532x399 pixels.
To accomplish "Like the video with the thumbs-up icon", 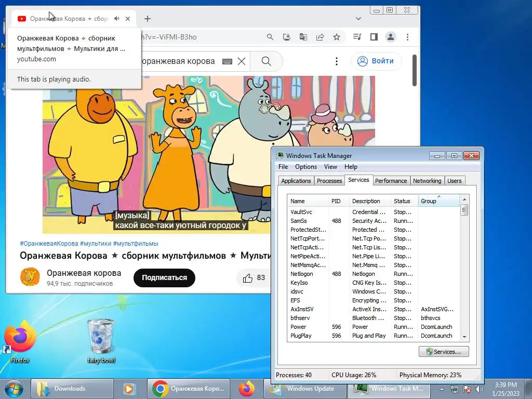I will pos(248,278).
